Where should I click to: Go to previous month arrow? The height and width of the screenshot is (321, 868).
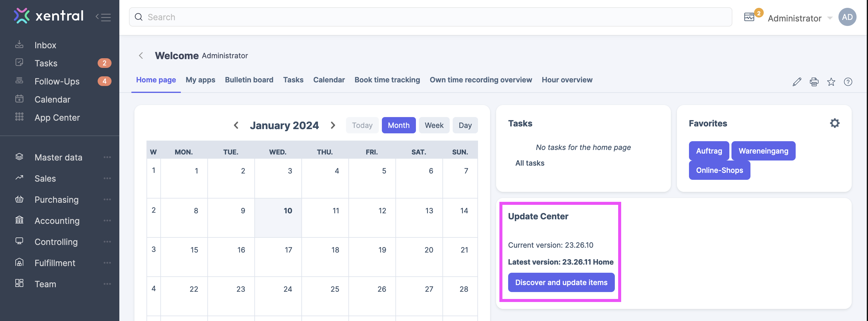coord(236,125)
